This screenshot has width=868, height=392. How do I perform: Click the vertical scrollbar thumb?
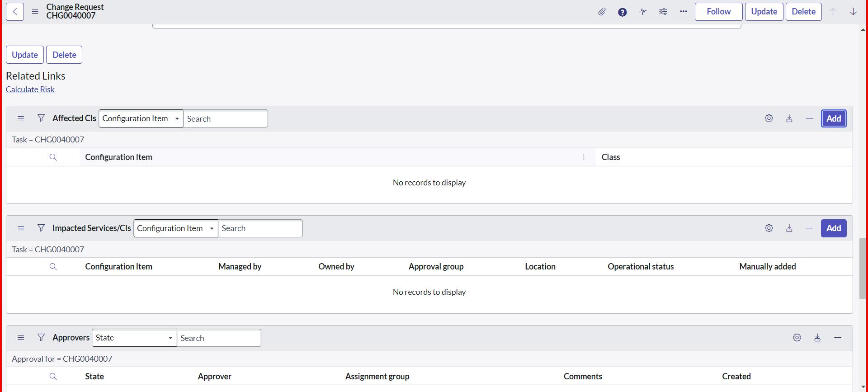pos(863,268)
